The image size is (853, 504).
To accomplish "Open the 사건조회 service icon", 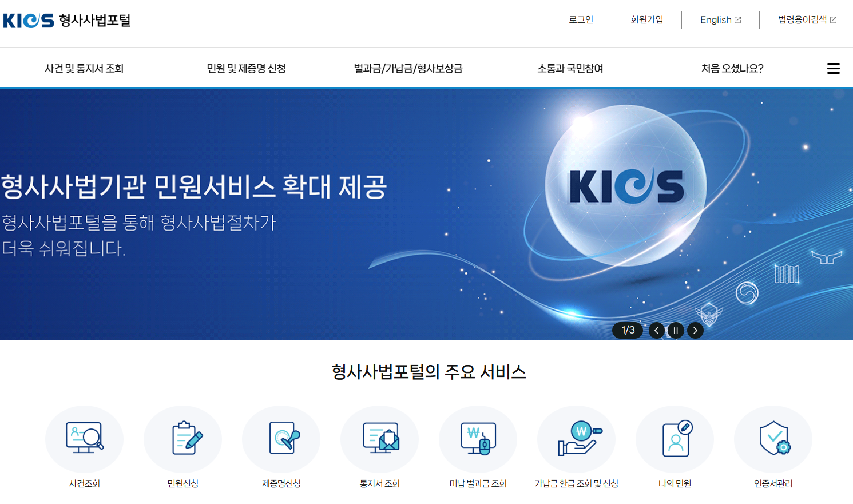I will click(x=84, y=439).
